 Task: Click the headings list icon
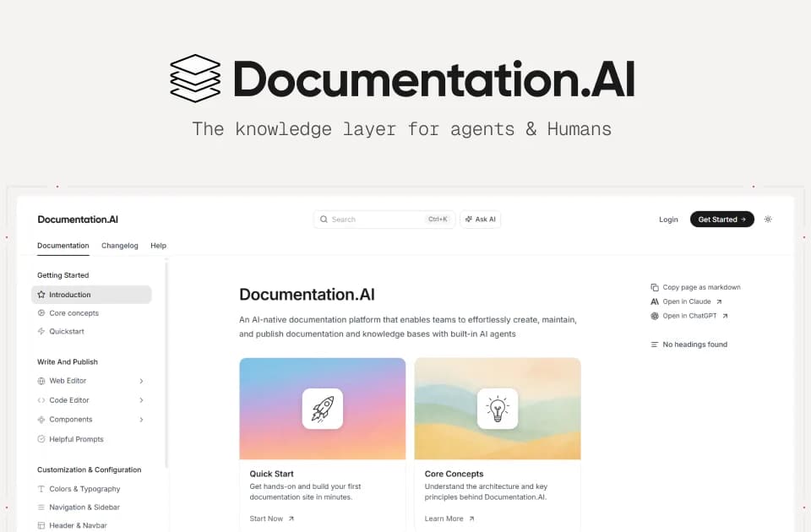[x=654, y=345]
